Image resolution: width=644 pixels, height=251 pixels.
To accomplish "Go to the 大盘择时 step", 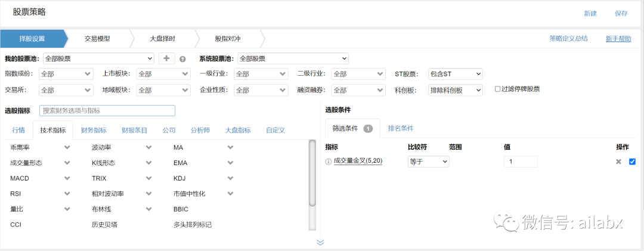I will (x=162, y=39).
